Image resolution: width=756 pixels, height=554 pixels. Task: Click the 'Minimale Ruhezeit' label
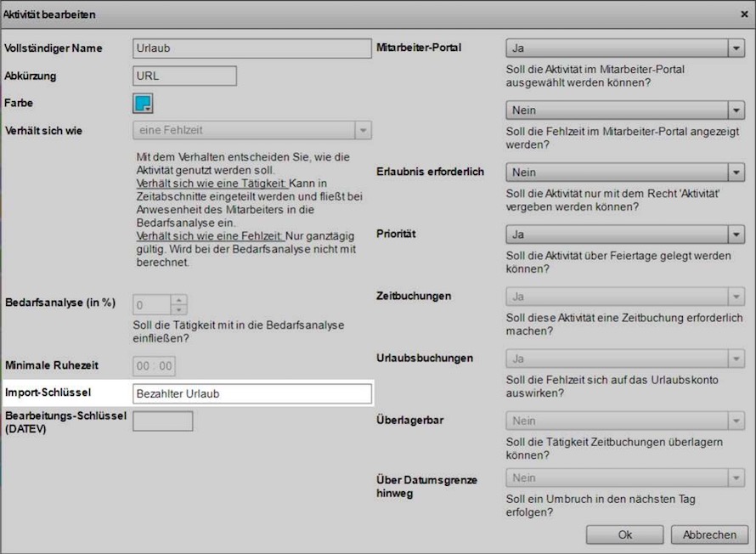(x=52, y=365)
